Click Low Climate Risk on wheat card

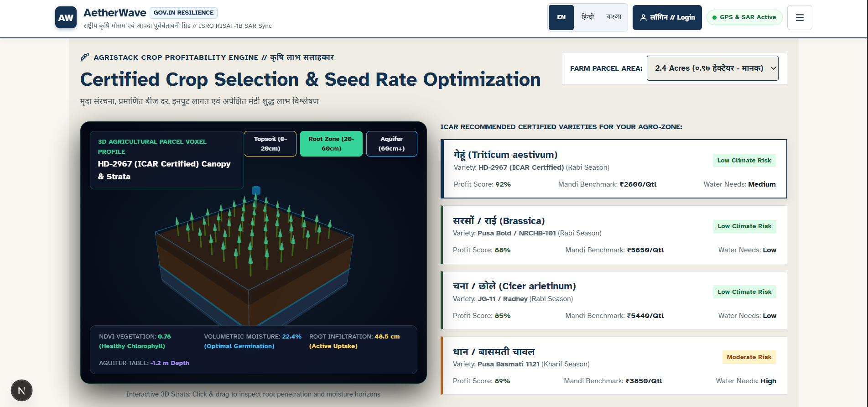click(744, 161)
